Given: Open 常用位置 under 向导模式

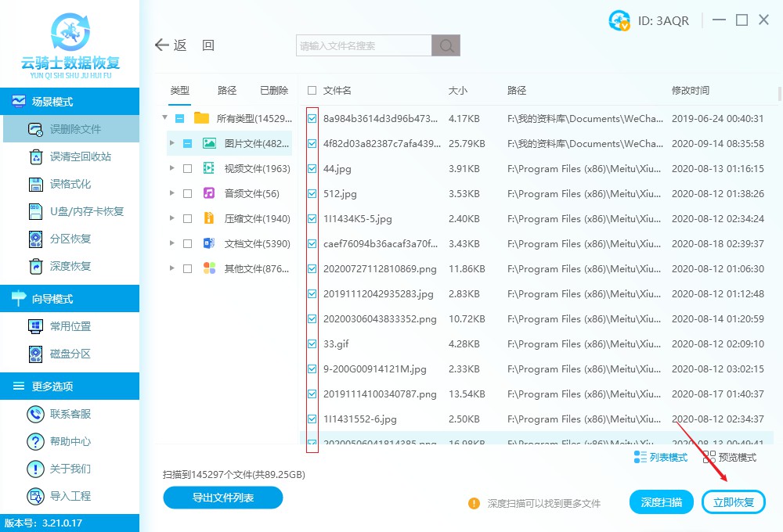Looking at the screenshot, I should pyautogui.click(x=35, y=325).
